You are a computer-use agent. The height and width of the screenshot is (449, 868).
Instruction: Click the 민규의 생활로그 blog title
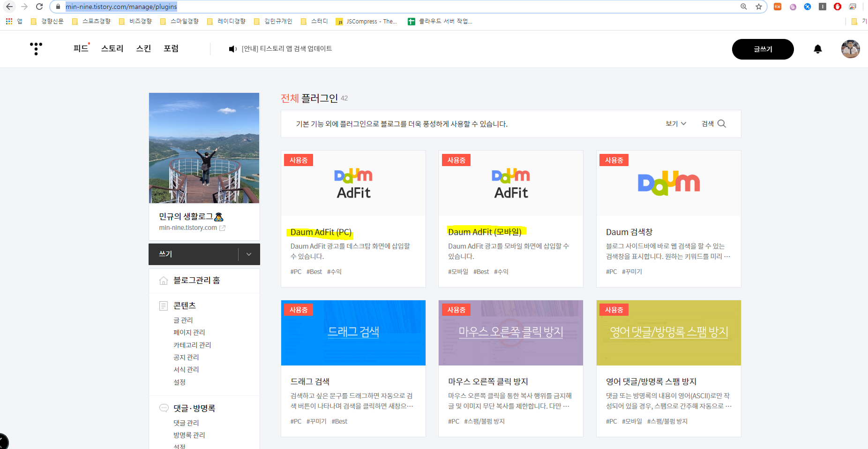tap(191, 216)
